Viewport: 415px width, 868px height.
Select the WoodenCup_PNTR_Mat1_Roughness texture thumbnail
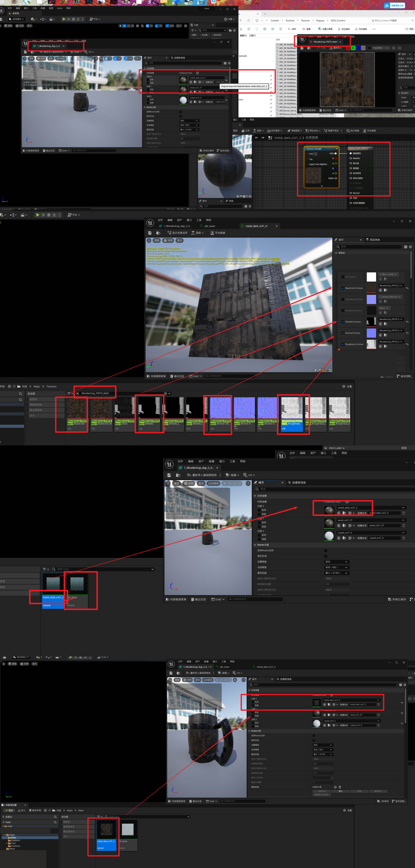pos(292,408)
